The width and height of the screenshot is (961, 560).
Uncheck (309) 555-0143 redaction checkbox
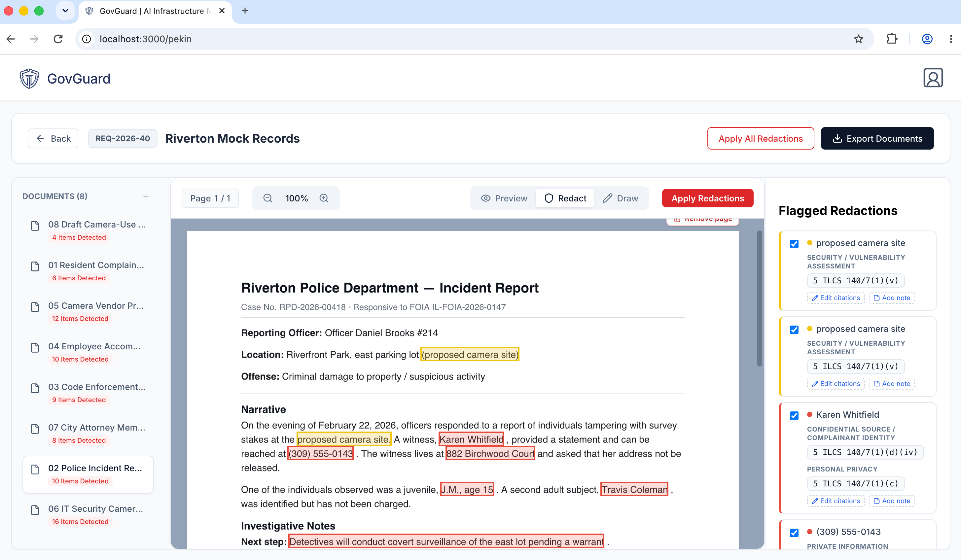tap(794, 533)
